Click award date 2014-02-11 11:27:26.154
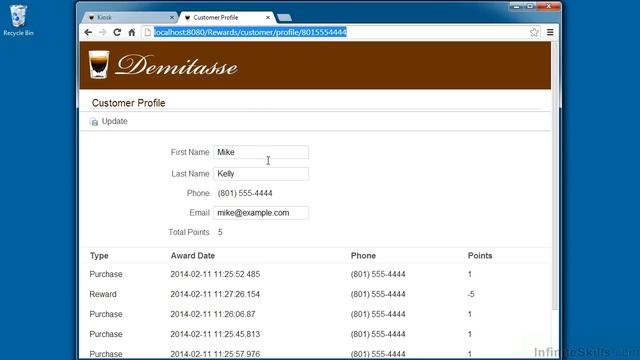The width and height of the screenshot is (640, 360). (x=215, y=294)
